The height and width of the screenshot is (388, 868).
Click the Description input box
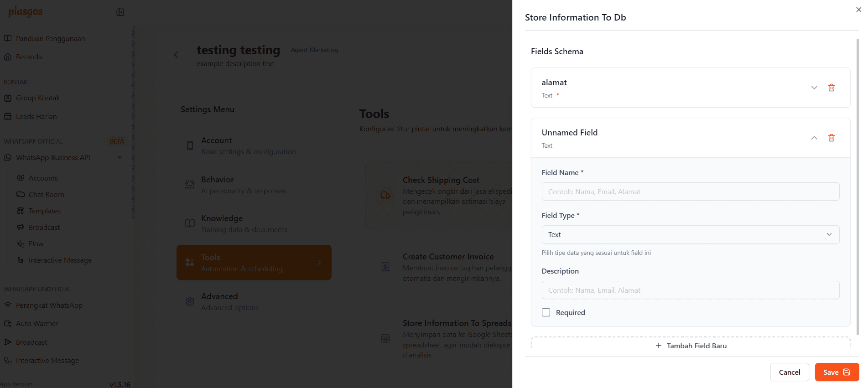(690, 290)
